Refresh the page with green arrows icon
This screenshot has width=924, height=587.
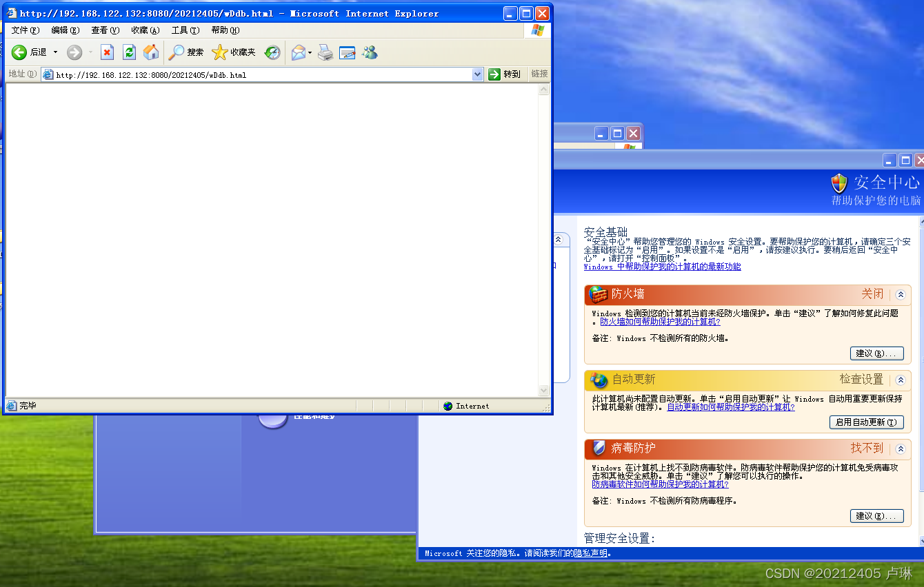[129, 52]
